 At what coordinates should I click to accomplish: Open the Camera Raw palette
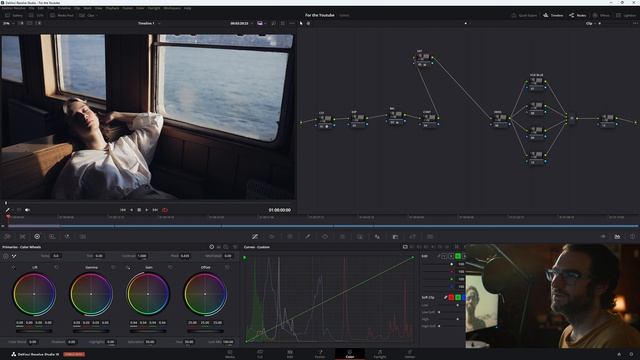tap(7, 236)
